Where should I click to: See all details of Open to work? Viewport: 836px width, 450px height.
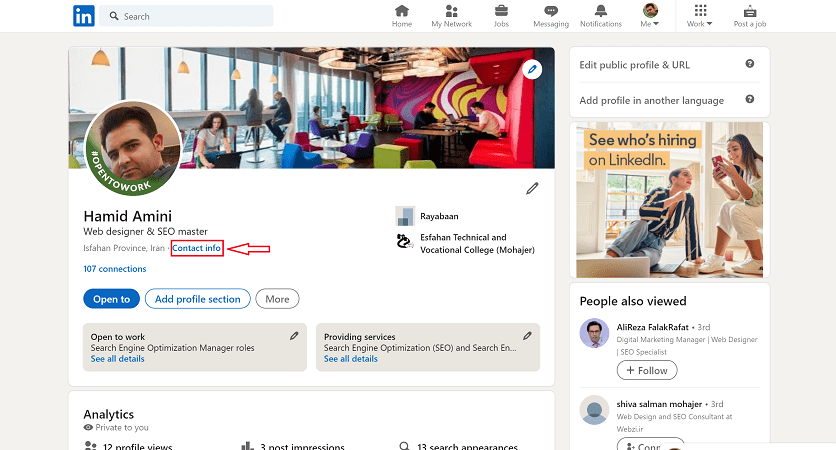click(x=117, y=359)
